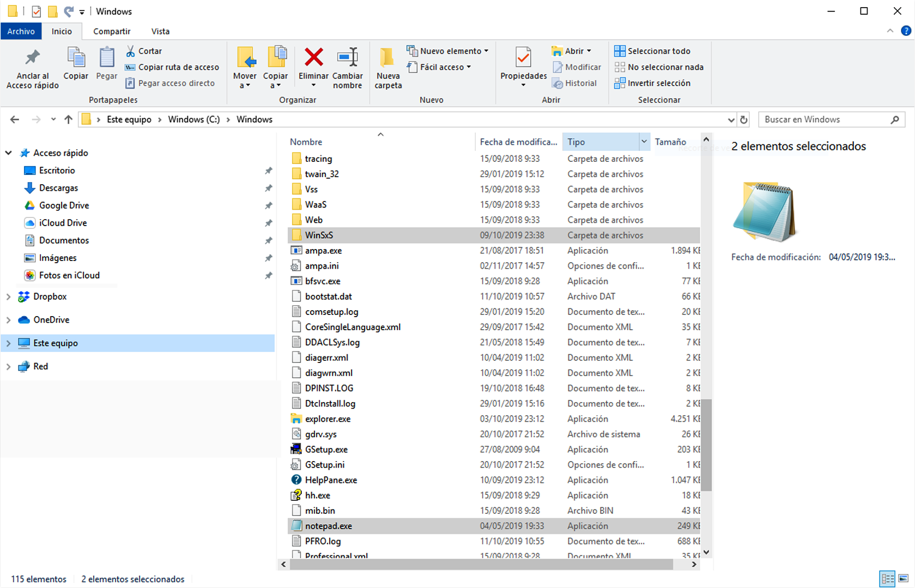Click Windows (C:) in the breadcrumb
The image size is (915, 588).
[x=194, y=119]
